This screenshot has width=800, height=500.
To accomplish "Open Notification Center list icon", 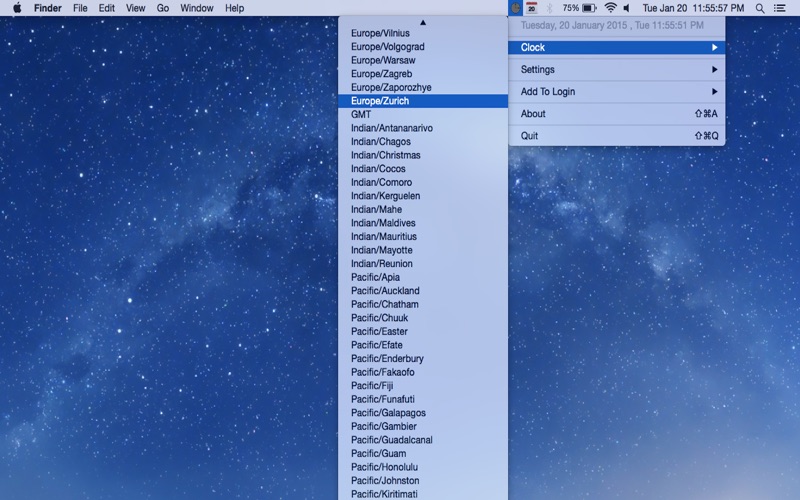I will click(x=780, y=8).
